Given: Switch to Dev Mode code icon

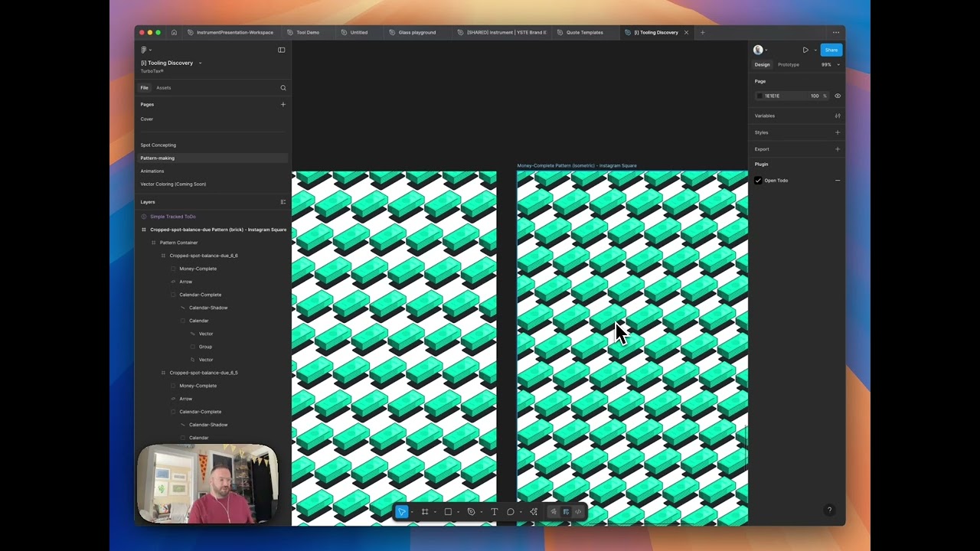Looking at the screenshot, I should (578, 512).
